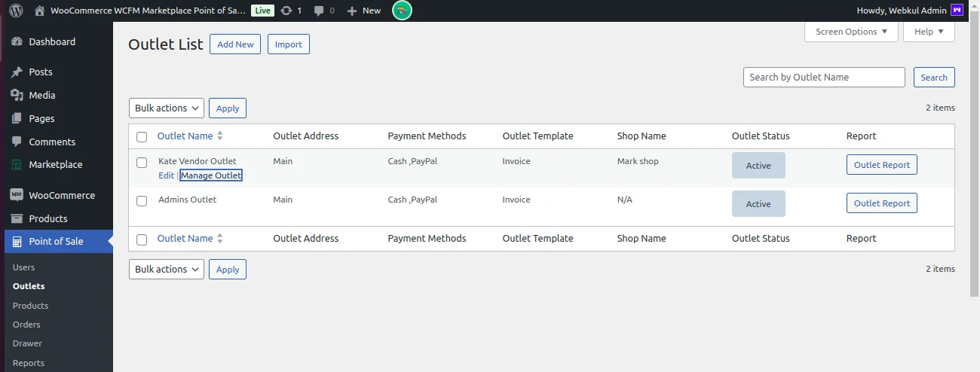
Task: Open the top Bulk actions dropdown
Action: [x=167, y=108]
